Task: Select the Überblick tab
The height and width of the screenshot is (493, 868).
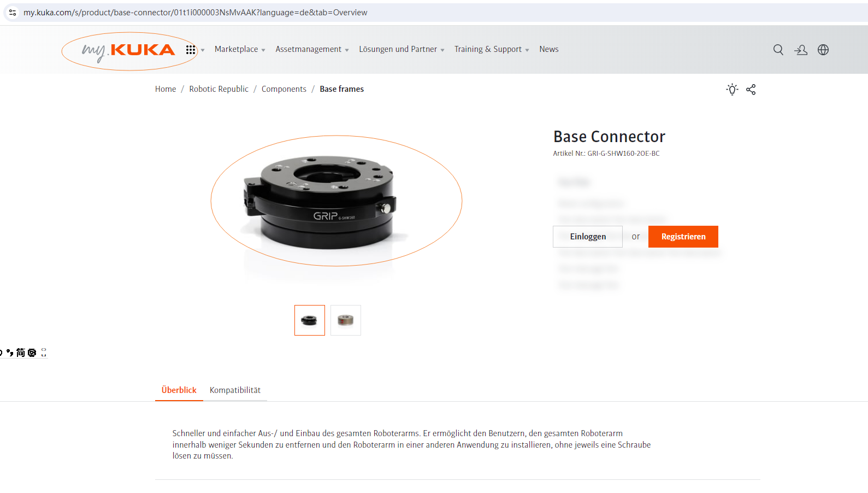Action: 179,390
